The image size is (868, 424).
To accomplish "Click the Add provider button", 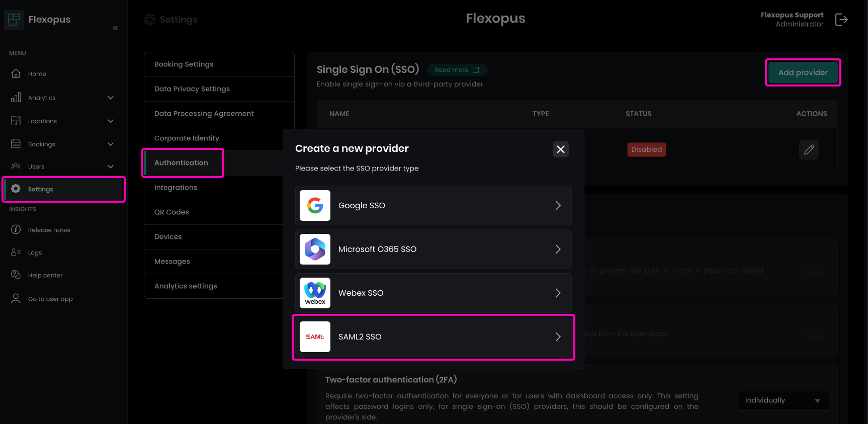I will [803, 72].
